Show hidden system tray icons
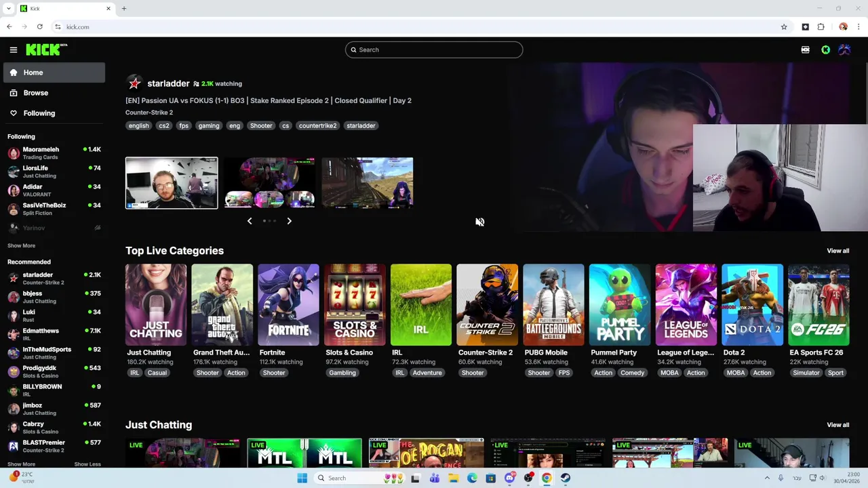Screen dimensions: 868x488 [x=767, y=478]
